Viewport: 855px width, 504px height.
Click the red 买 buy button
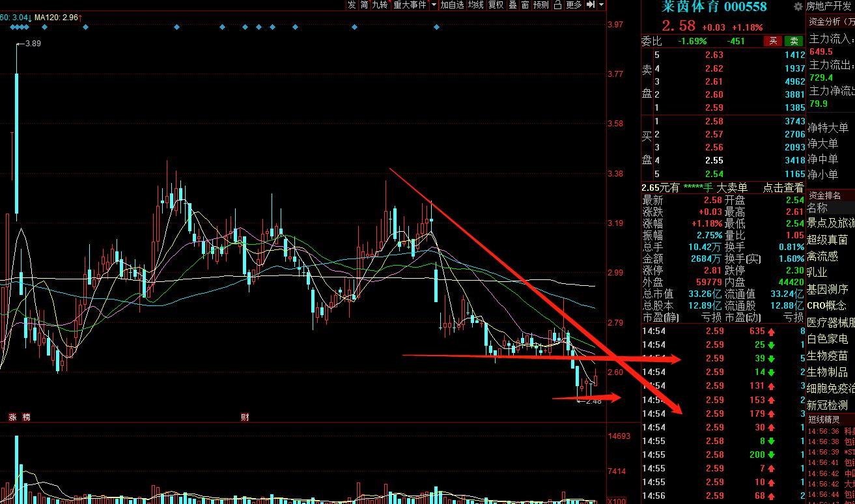tap(772, 41)
